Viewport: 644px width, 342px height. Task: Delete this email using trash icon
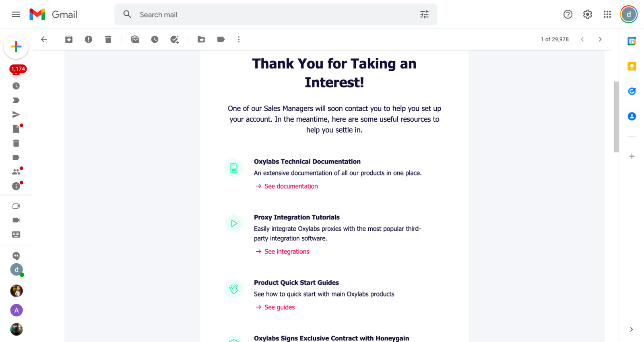click(108, 39)
